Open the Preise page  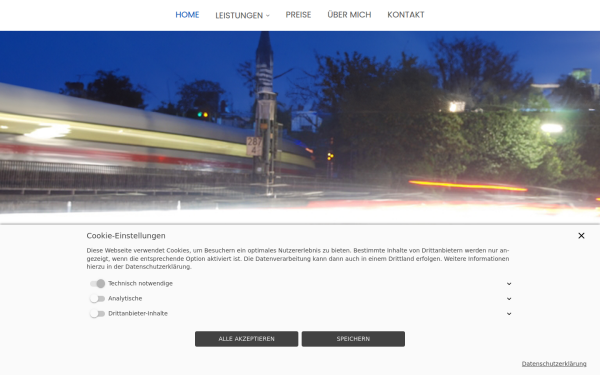298,15
